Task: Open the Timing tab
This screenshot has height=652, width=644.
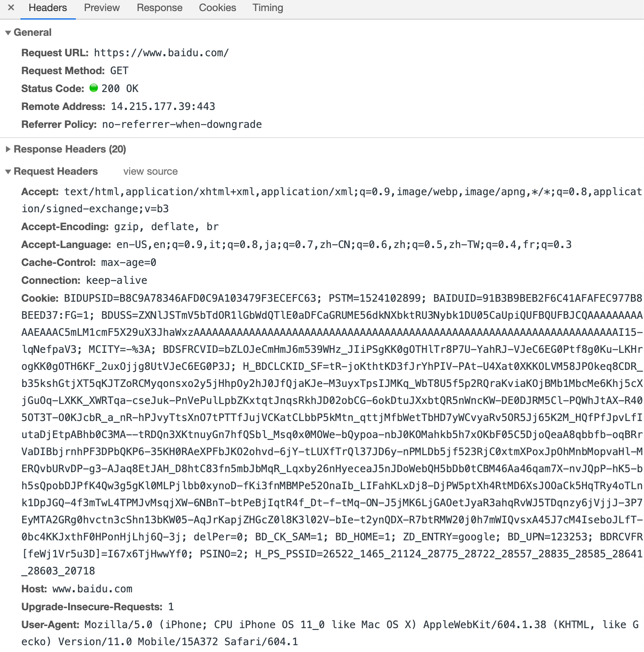Action: (267, 8)
